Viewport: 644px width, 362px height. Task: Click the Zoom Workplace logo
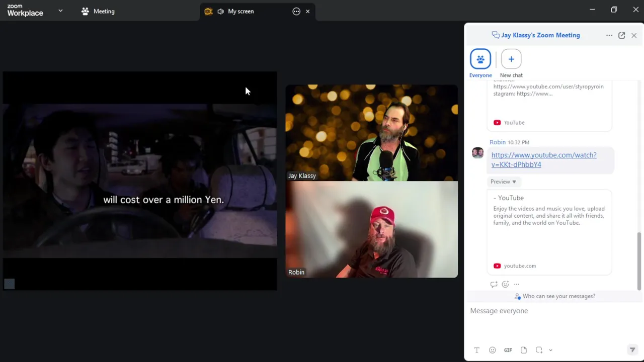pos(25,11)
